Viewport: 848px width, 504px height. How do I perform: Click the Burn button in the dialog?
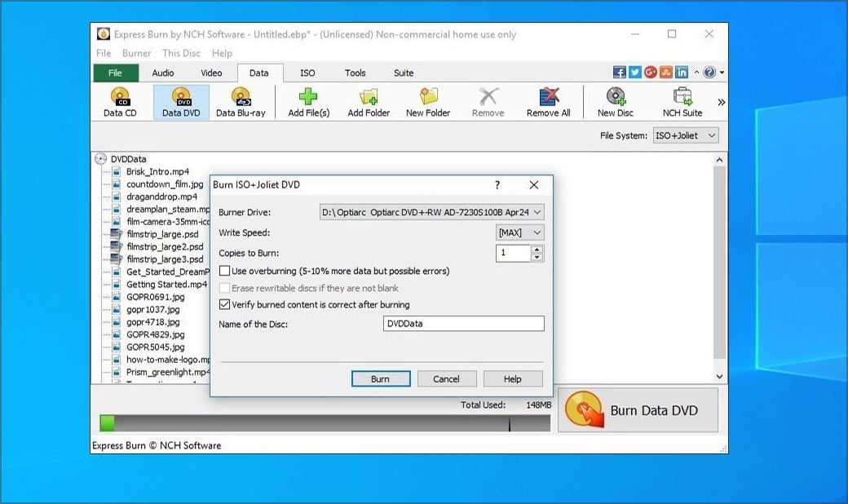point(381,379)
